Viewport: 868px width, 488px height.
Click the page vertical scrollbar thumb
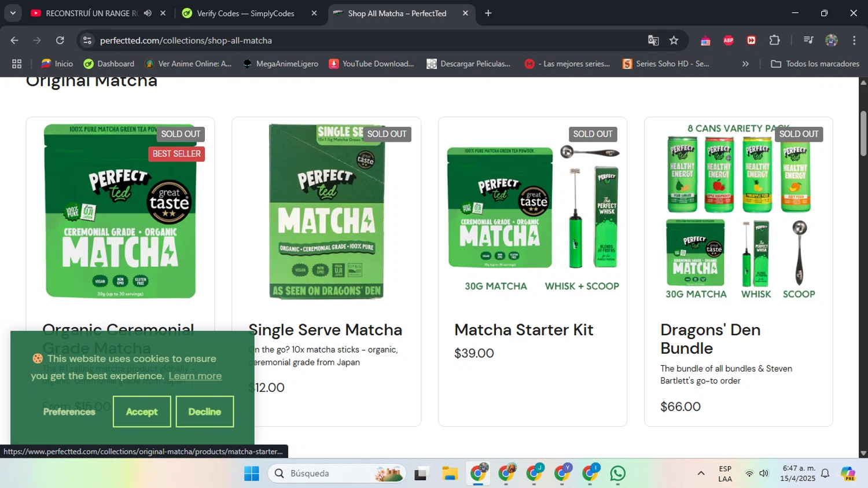pyautogui.click(x=863, y=133)
